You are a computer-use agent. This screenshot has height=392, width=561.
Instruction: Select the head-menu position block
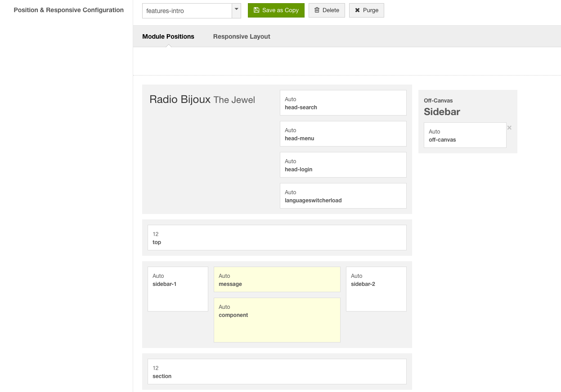click(x=343, y=134)
